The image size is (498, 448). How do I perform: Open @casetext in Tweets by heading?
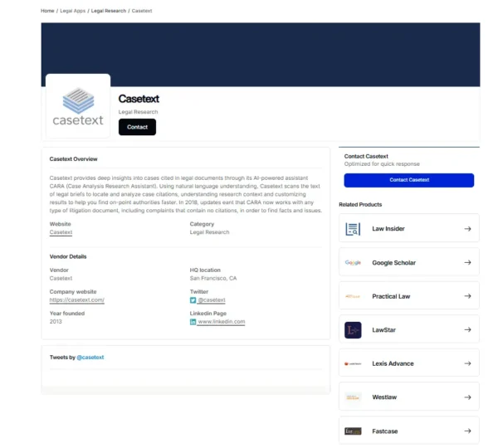click(90, 358)
